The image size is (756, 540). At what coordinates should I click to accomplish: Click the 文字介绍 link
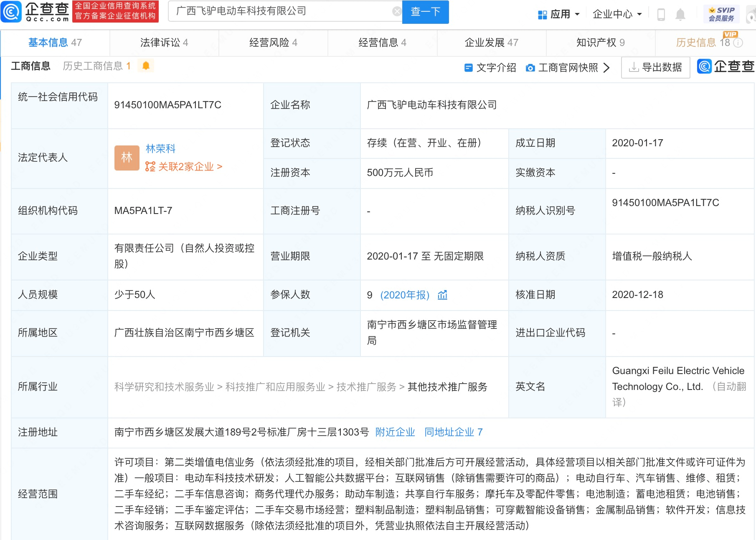click(x=496, y=68)
